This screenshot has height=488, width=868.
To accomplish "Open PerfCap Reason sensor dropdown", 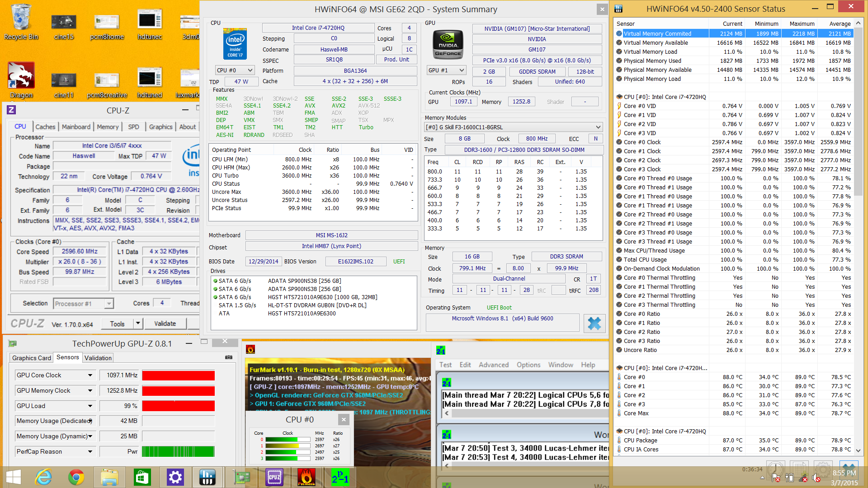I will pyautogui.click(x=90, y=451).
